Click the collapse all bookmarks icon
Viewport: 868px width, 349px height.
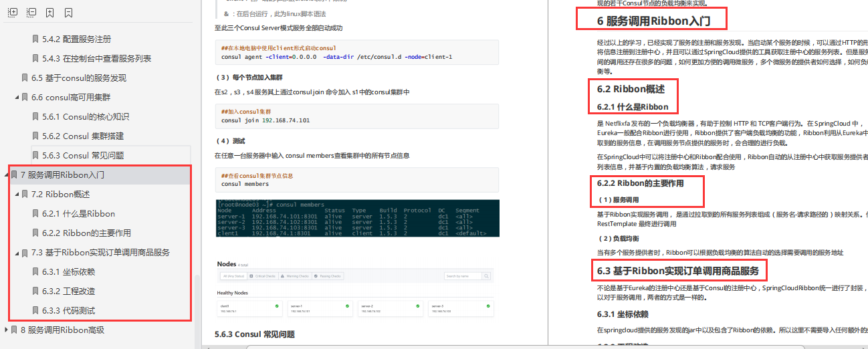tap(31, 12)
